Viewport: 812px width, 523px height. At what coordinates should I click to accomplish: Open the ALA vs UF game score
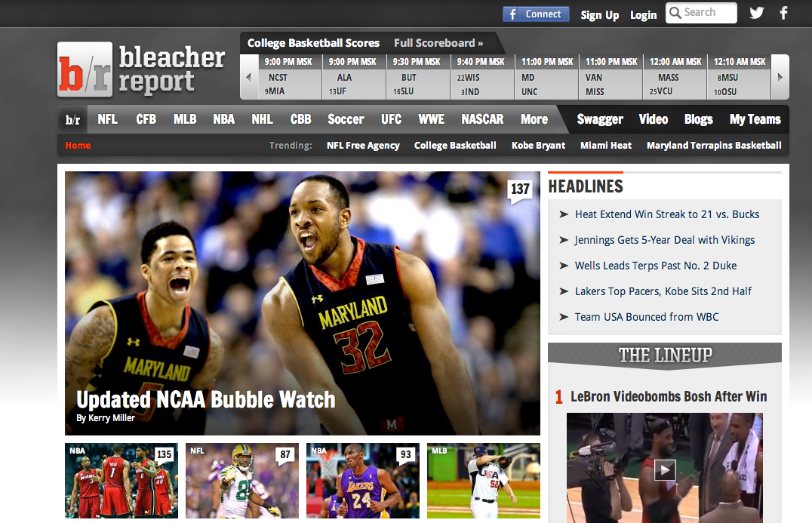click(354, 77)
